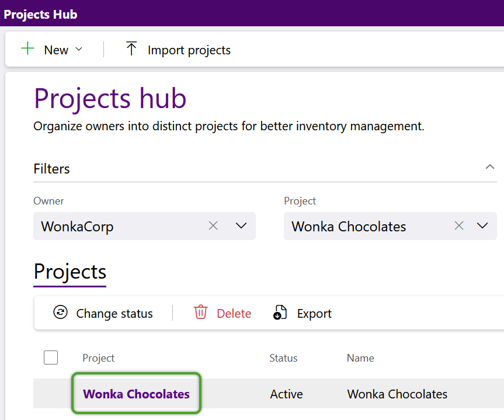Toggle the select-all projects checkbox
This screenshot has width=504, height=420.
click(x=51, y=357)
